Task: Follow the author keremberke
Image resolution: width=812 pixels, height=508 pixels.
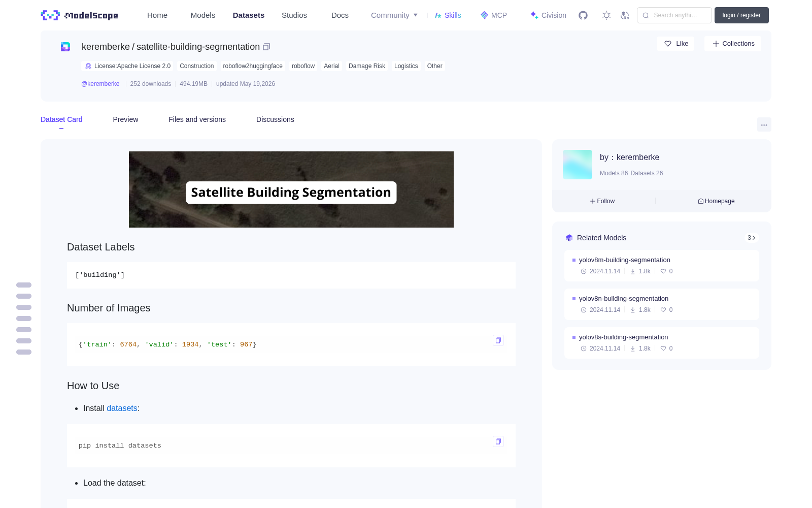Action: (602, 201)
